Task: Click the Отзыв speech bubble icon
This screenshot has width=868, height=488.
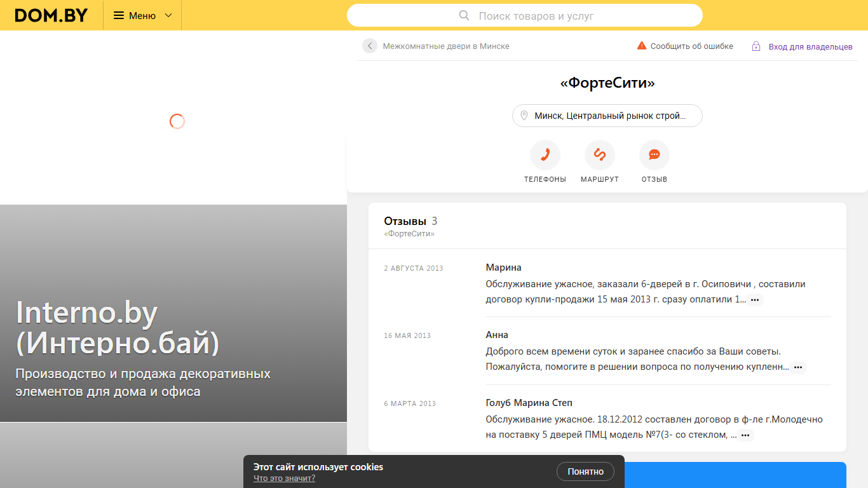Action: (654, 155)
